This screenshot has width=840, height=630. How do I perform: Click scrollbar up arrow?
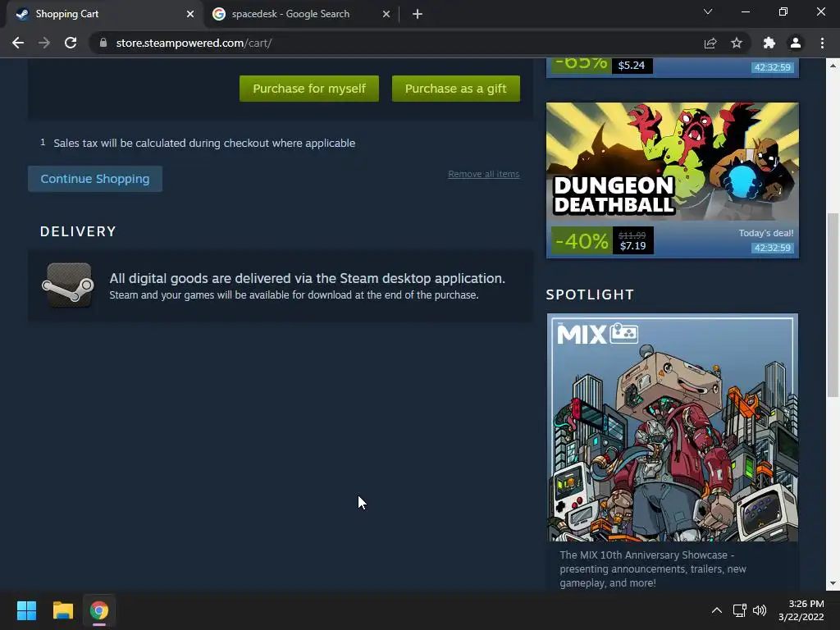click(833, 66)
